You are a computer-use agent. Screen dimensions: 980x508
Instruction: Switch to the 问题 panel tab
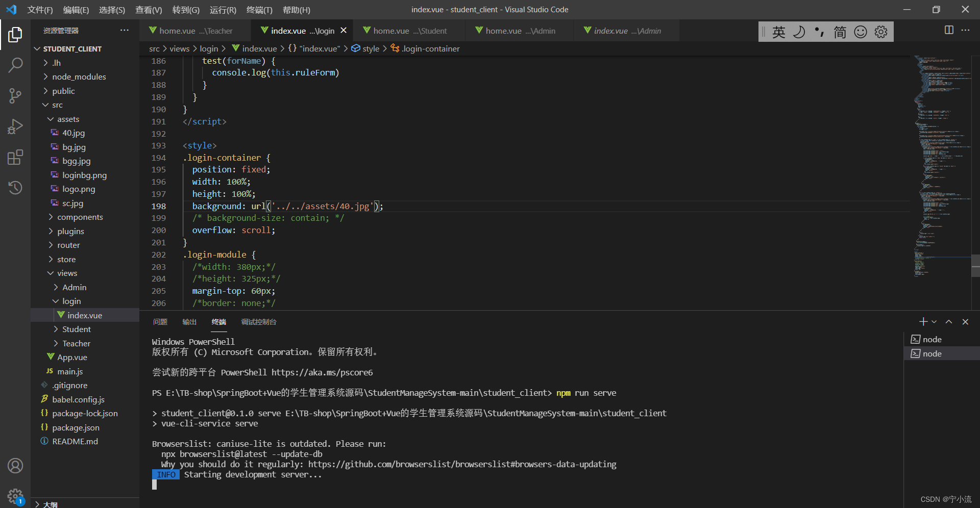[160, 322]
